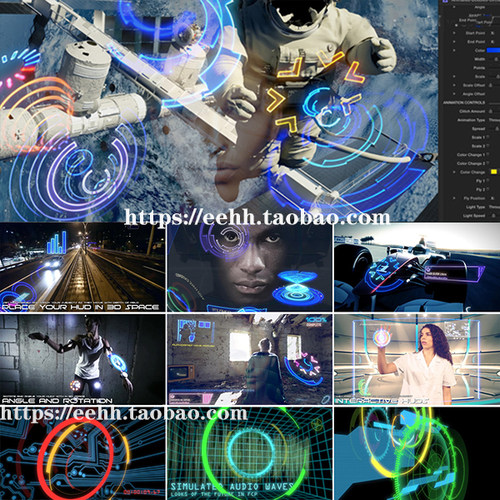Expand the Color parameter disclosure triangle

[454, 50]
